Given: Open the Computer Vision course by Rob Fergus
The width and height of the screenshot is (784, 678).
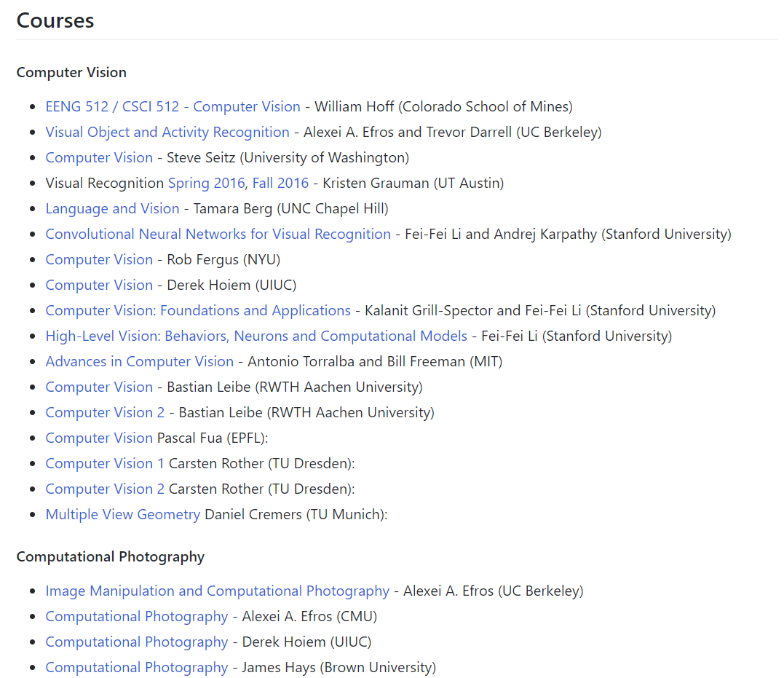Looking at the screenshot, I should click(x=99, y=260).
